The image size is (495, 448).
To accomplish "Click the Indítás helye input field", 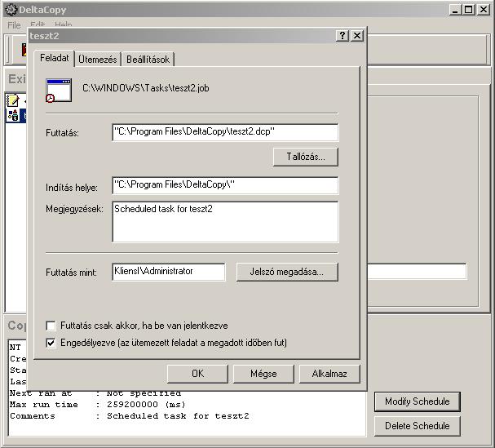I will (x=225, y=185).
